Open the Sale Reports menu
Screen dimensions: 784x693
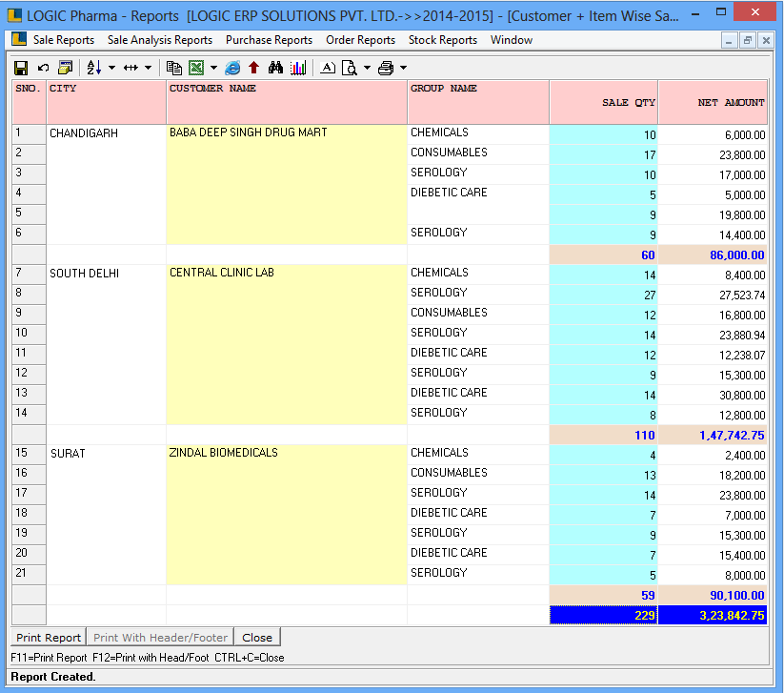64,40
